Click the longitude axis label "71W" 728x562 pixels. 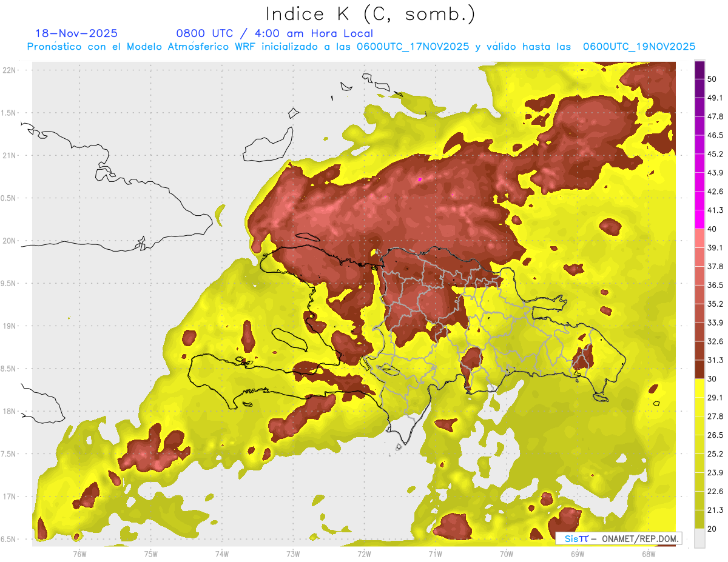coord(435,554)
